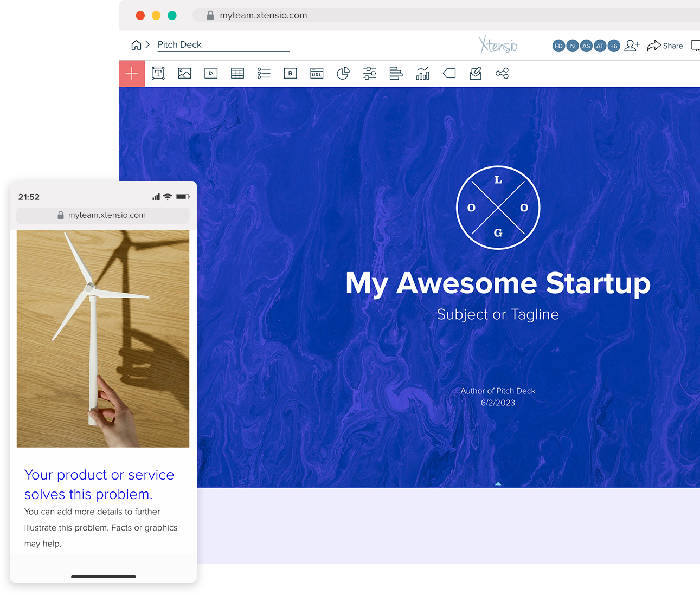This screenshot has width=700, height=595.
Task: Click the FD collaborator avatar
Action: 558,46
